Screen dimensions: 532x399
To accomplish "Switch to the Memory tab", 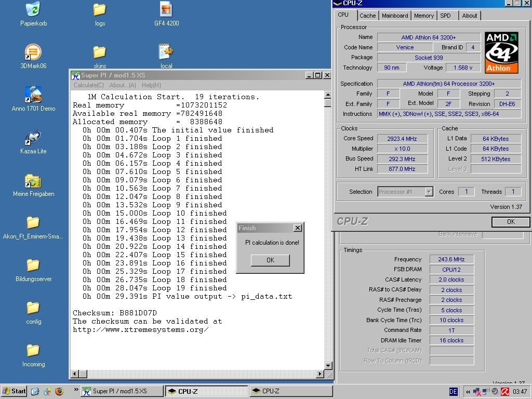I will coord(424,16).
